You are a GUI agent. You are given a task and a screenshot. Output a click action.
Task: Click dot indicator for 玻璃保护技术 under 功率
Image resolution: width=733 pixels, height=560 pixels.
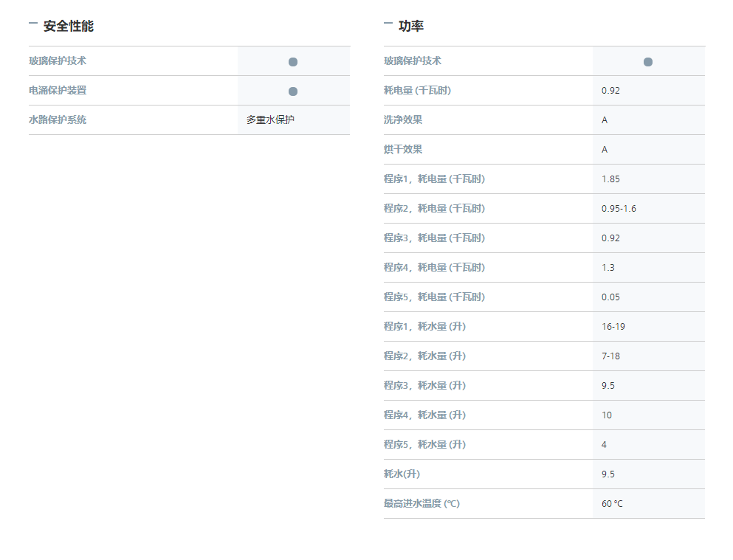click(x=648, y=62)
